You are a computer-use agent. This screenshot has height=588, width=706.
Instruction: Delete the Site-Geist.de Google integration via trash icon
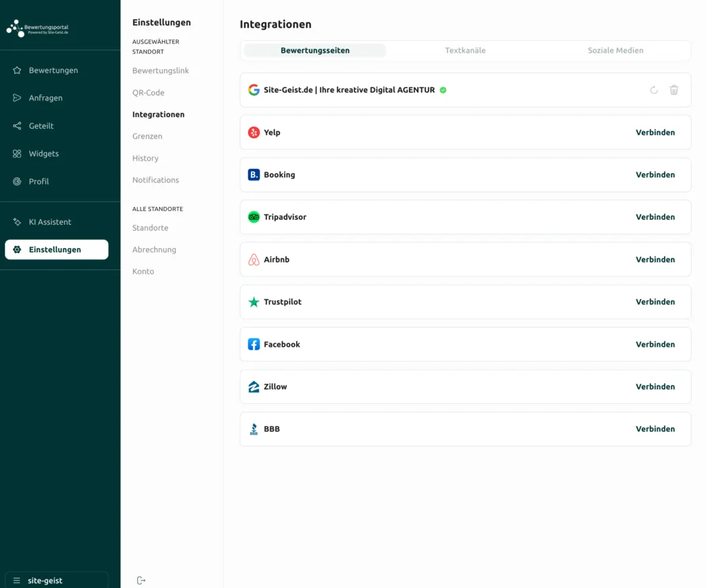pyautogui.click(x=674, y=90)
